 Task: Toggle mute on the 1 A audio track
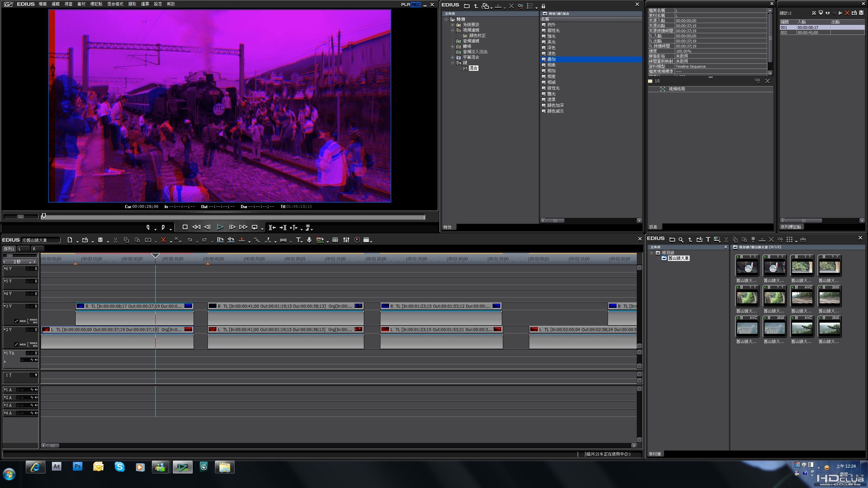pos(36,390)
